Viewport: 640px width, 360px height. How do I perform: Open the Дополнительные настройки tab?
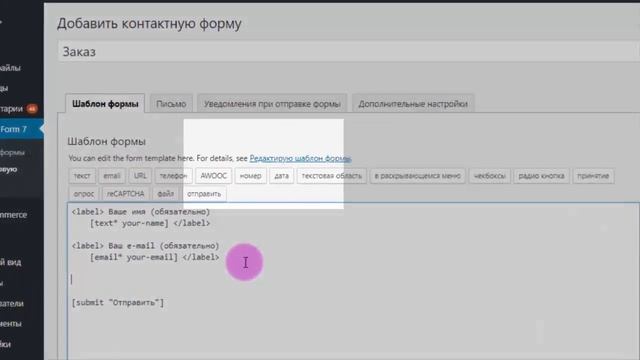pos(413,104)
